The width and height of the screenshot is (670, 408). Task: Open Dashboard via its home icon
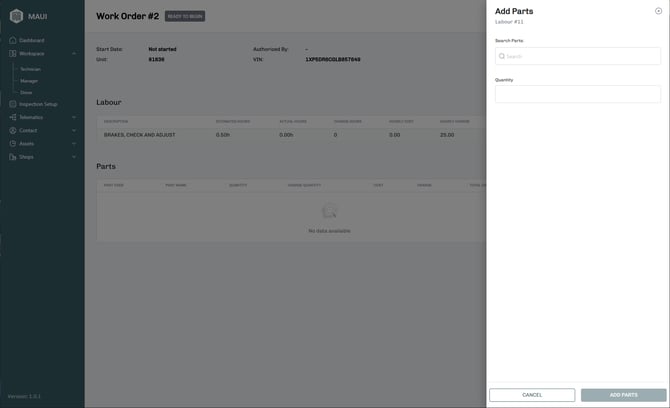tap(13, 40)
